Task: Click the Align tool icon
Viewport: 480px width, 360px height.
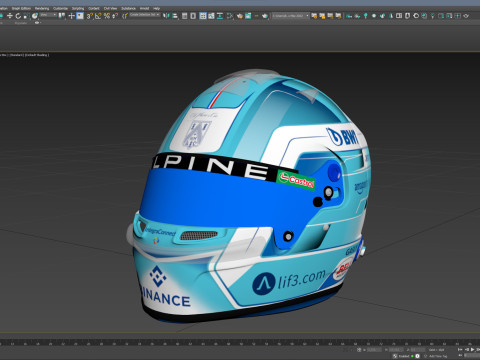Action: [175, 16]
